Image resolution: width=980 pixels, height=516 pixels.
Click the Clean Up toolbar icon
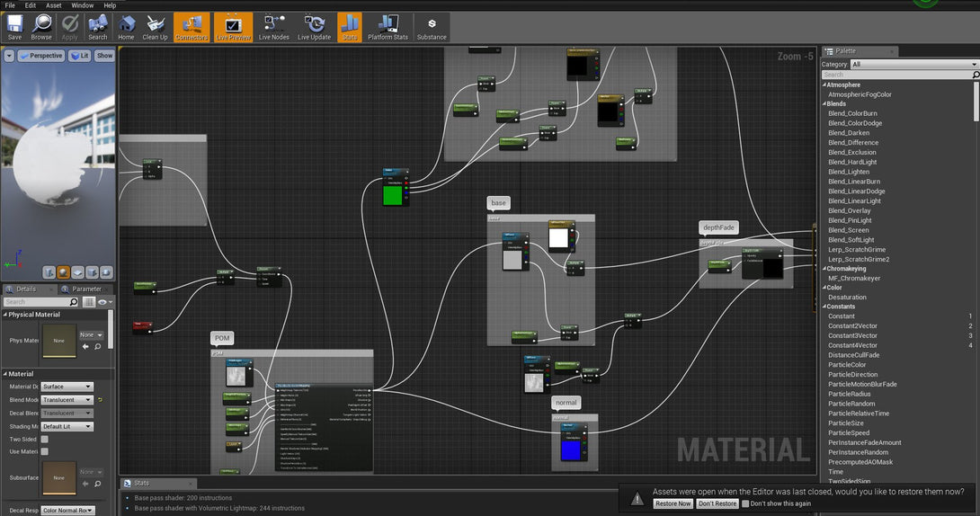pos(155,28)
